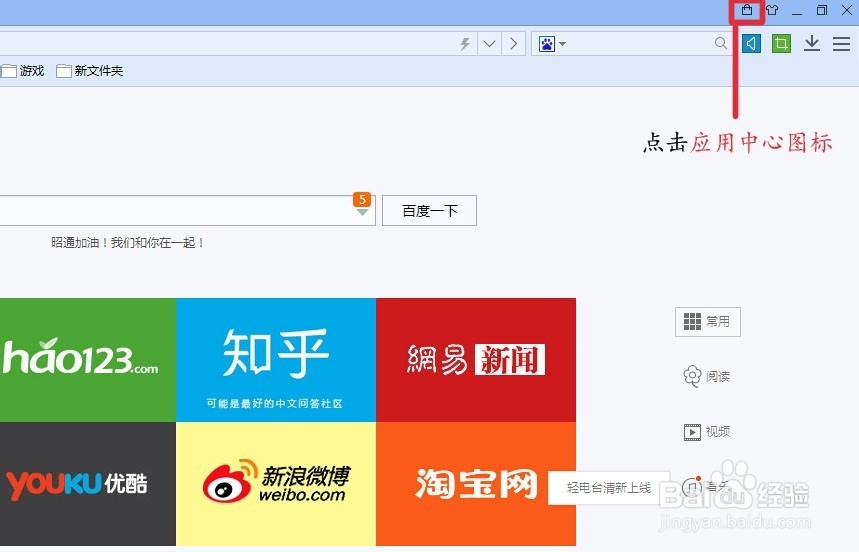The image size is (859, 552).
Task: Select the 常用 grid tab
Action: (708, 321)
